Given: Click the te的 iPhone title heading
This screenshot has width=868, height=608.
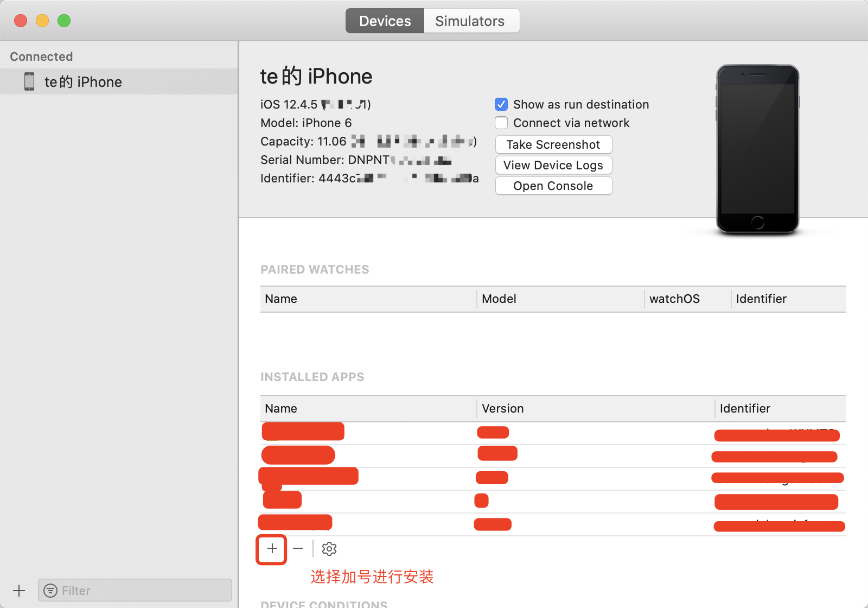Looking at the screenshot, I should [316, 77].
